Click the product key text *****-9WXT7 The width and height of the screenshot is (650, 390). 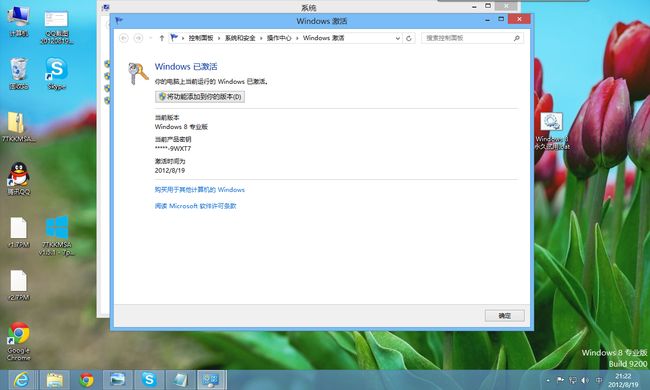pos(173,149)
